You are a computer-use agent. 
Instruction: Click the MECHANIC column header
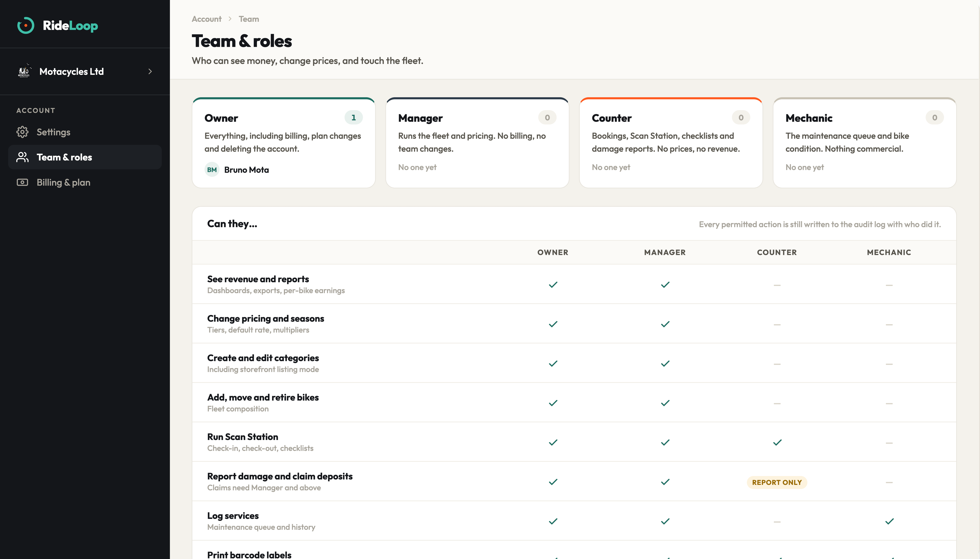tap(889, 252)
